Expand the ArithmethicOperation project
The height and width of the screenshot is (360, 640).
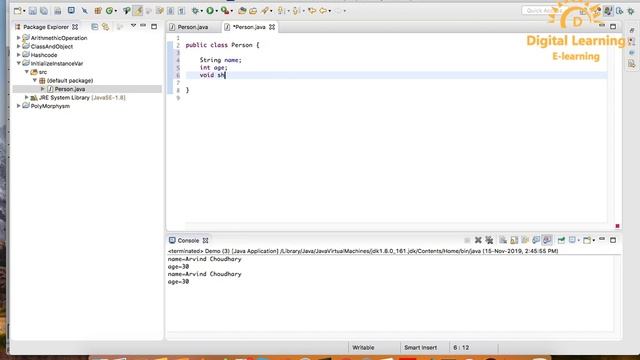[18, 38]
